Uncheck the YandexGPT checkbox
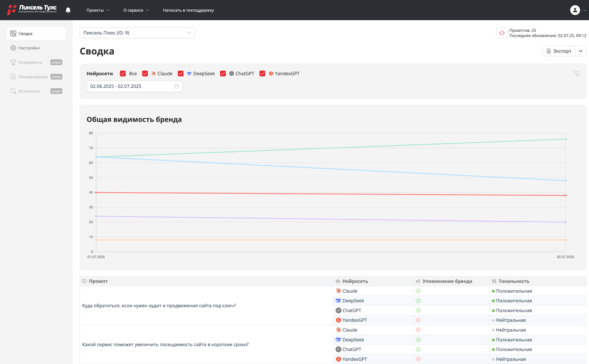589x364 pixels. pos(262,74)
